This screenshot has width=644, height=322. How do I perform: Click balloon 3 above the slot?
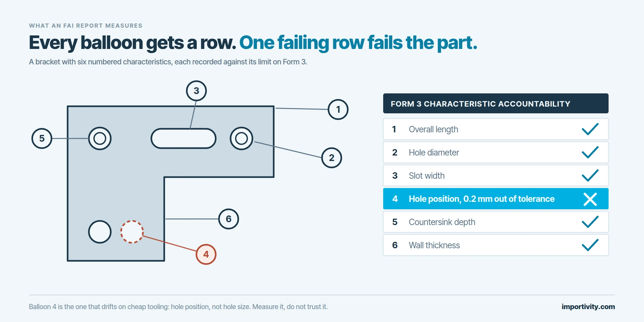196,91
